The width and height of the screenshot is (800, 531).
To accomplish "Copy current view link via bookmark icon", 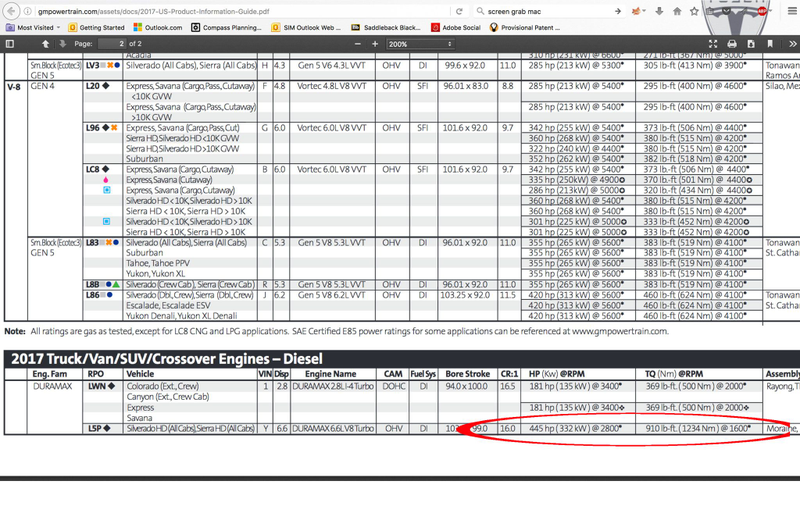I will coord(770,44).
